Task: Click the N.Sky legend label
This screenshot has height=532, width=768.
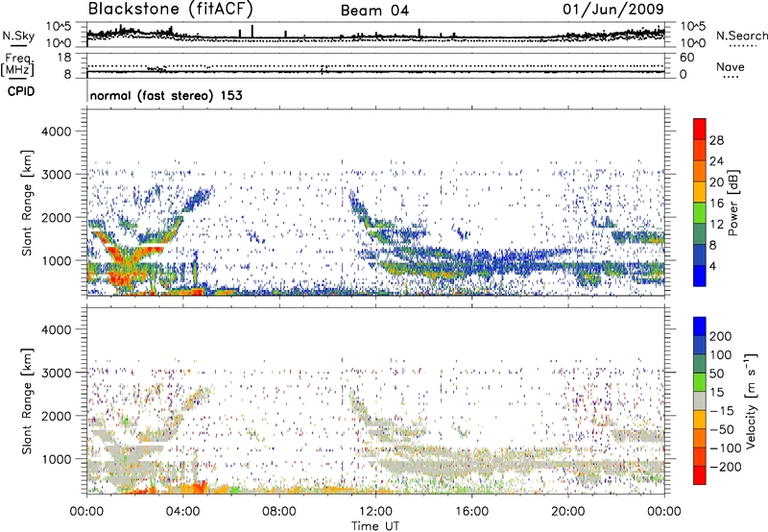Action: coord(18,36)
